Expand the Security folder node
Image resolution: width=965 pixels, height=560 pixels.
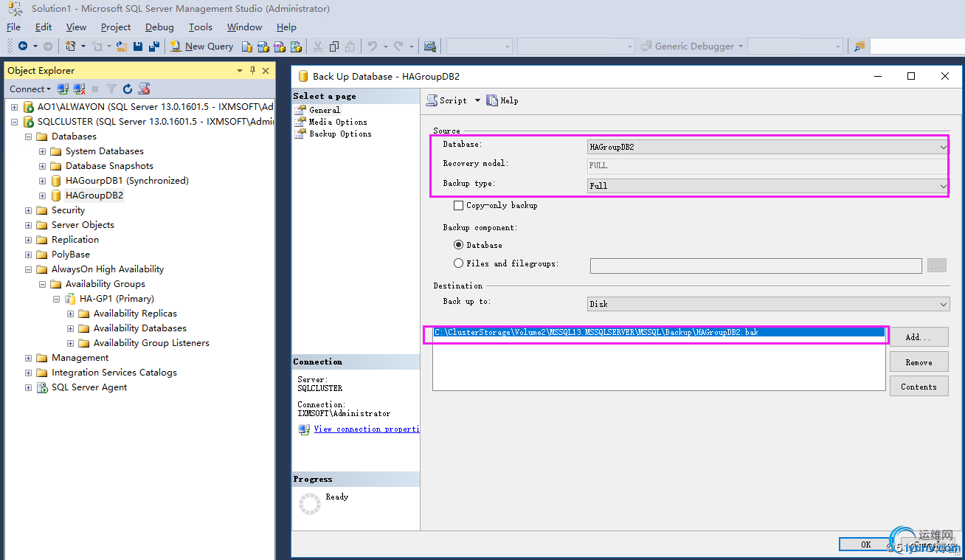(x=29, y=210)
